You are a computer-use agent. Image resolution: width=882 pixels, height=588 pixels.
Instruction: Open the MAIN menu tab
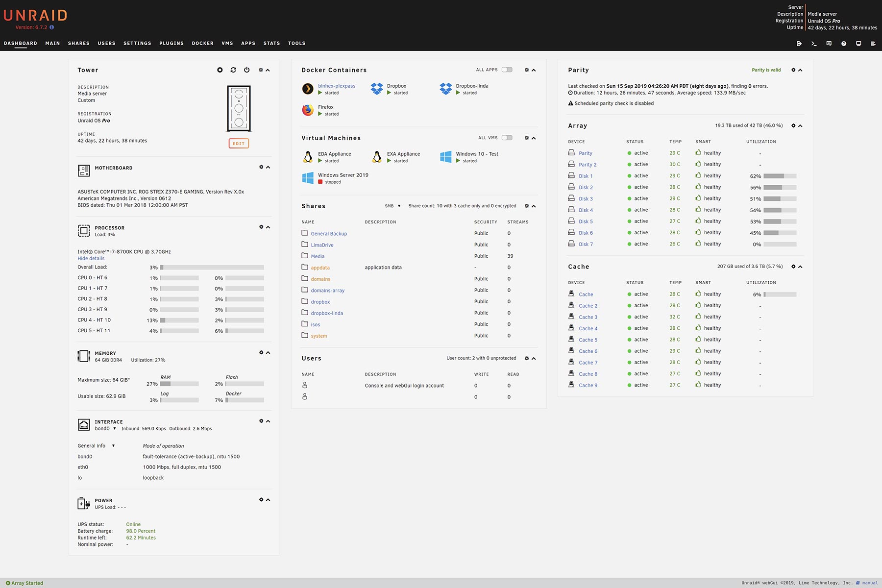click(x=52, y=43)
